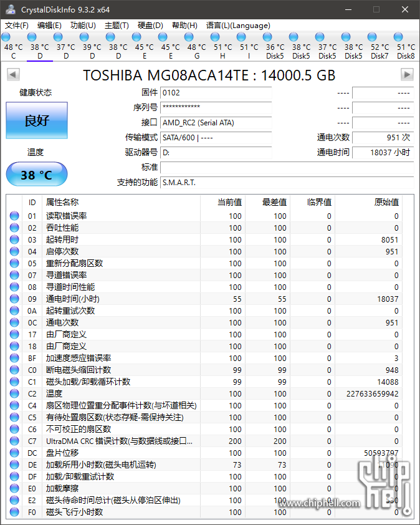
Task: Open the 主题(T) menu
Action: (x=117, y=26)
